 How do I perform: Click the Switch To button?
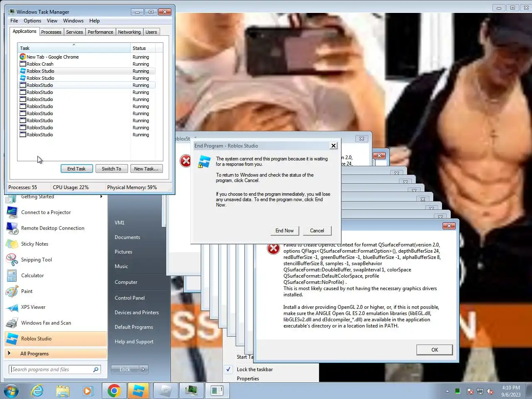point(111,169)
